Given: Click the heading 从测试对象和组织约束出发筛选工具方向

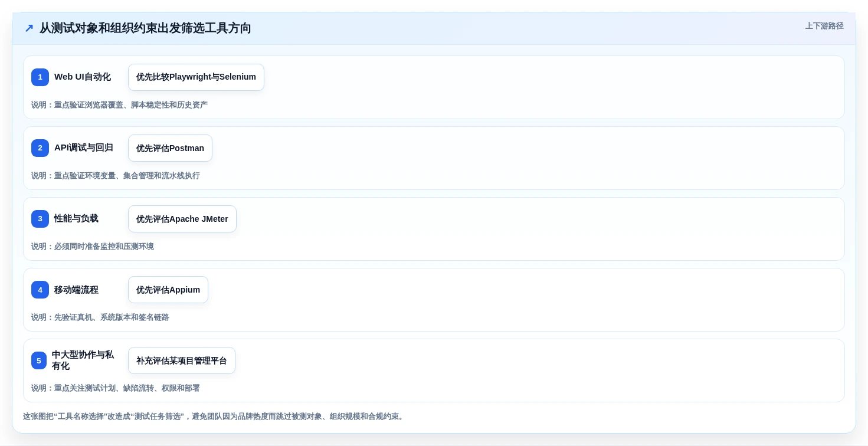Looking at the screenshot, I should pyautogui.click(x=145, y=28).
